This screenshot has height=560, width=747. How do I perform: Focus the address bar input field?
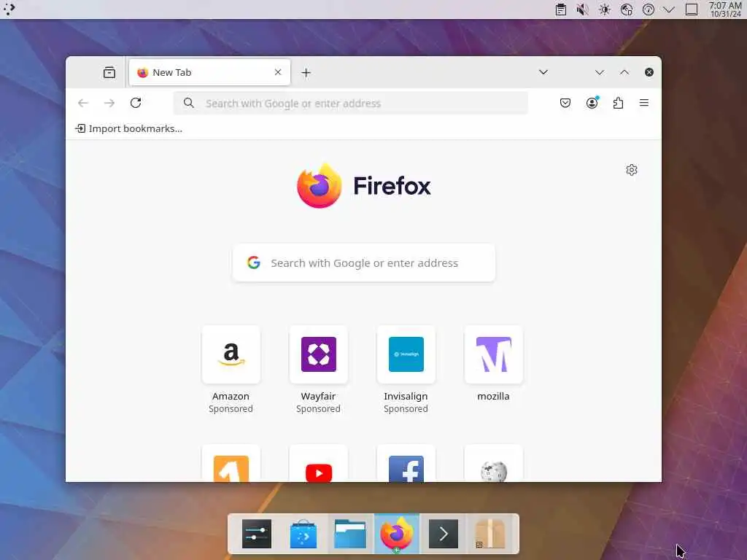pyautogui.click(x=351, y=104)
